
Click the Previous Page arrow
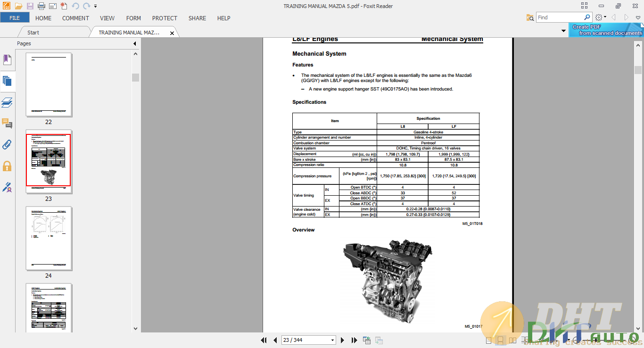click(275, 340)
